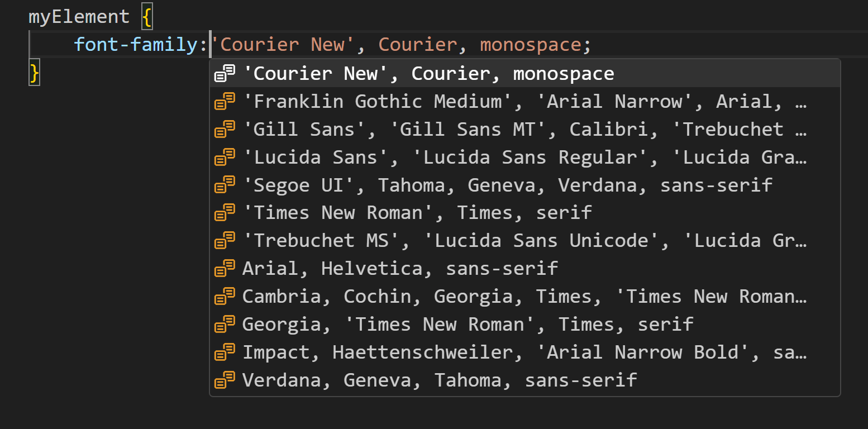Screen dimensions: 868x429
Task: Pick the 'Gill Sans', 'Gill Sans MT' completion
Action: [x=524, y=129]
